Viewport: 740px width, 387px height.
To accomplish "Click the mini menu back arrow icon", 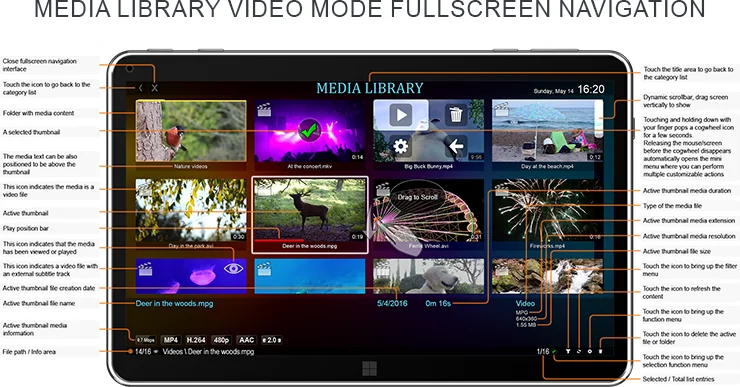I will (x=456, y=146).
